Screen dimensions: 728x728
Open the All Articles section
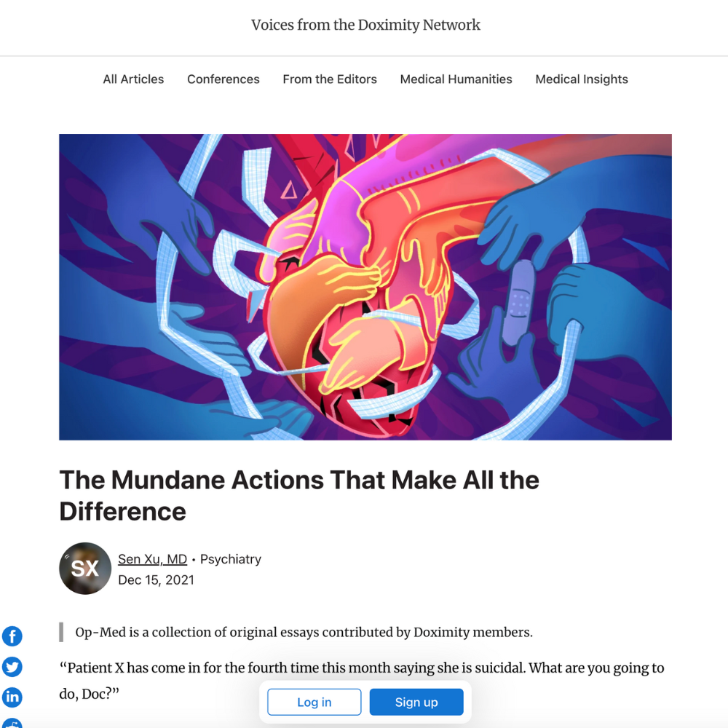133,79
